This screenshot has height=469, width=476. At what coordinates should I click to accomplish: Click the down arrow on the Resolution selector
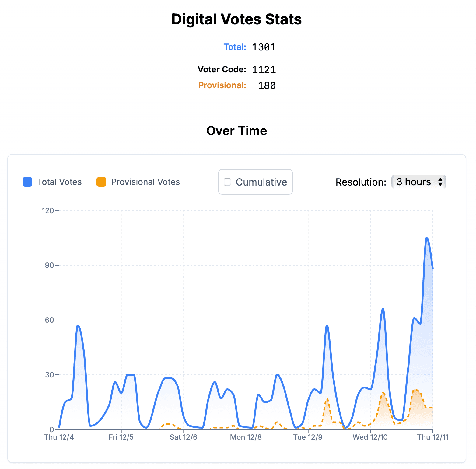441,184
